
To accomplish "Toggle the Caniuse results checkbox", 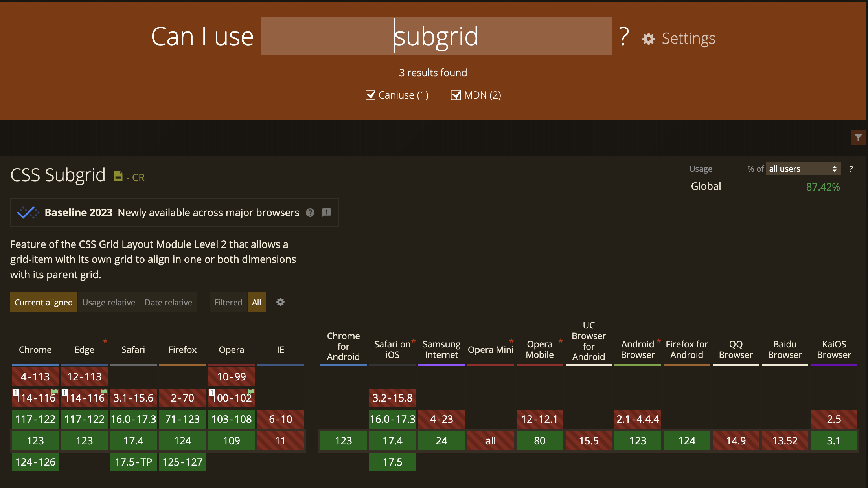I will pos(371,95).
